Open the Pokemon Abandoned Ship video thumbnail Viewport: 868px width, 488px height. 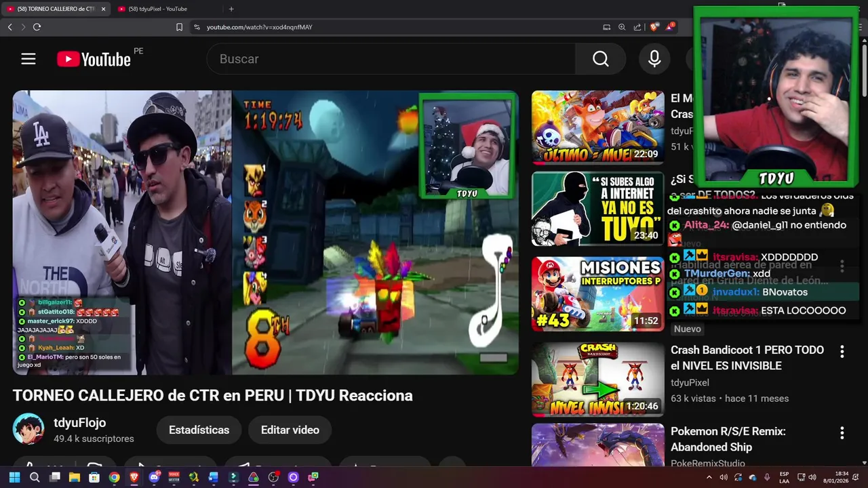(597, 445)
